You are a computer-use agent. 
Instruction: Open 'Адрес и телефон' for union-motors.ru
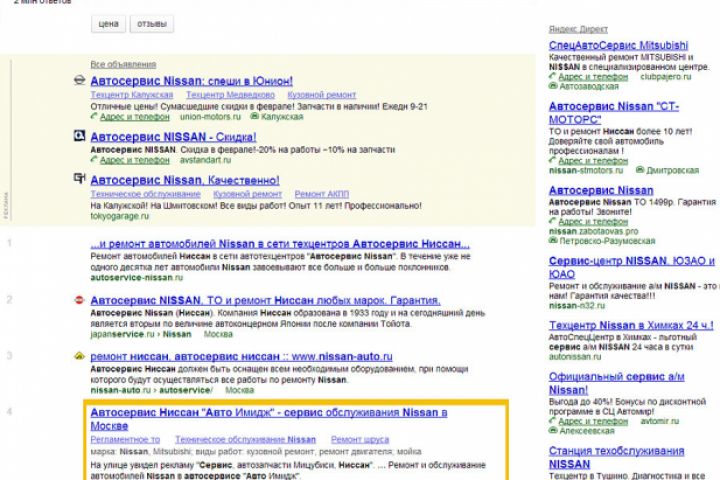135,117
